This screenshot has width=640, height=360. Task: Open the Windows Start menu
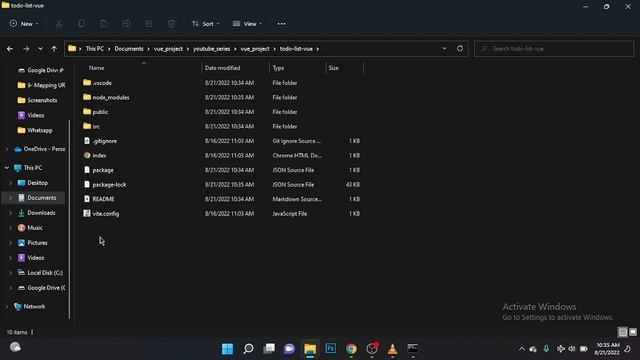[227, 349]
